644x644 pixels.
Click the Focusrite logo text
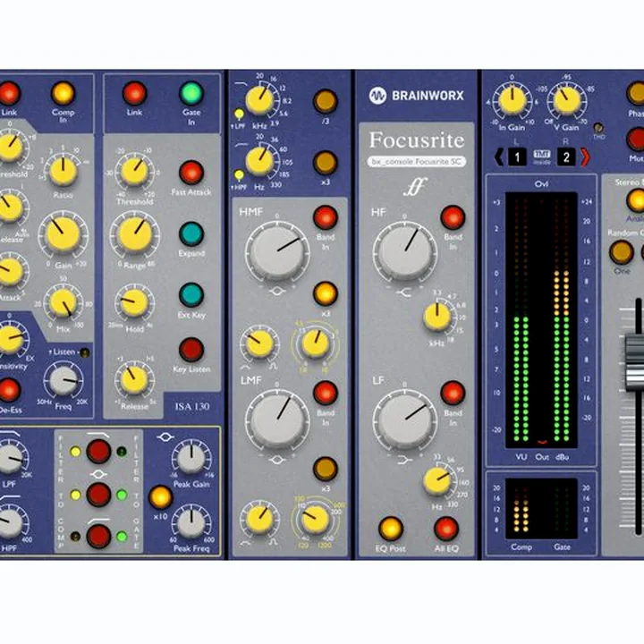click(x=417, y=140)
